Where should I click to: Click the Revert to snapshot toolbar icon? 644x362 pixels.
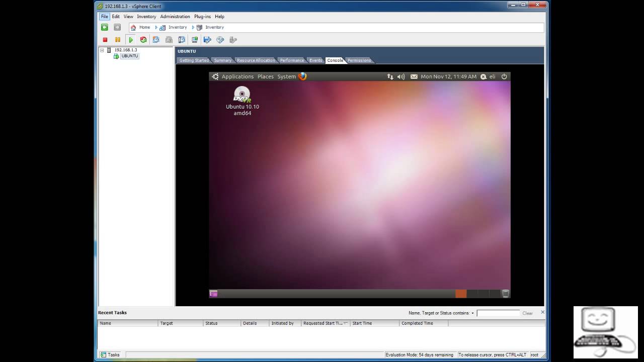(x=169, y=40)
